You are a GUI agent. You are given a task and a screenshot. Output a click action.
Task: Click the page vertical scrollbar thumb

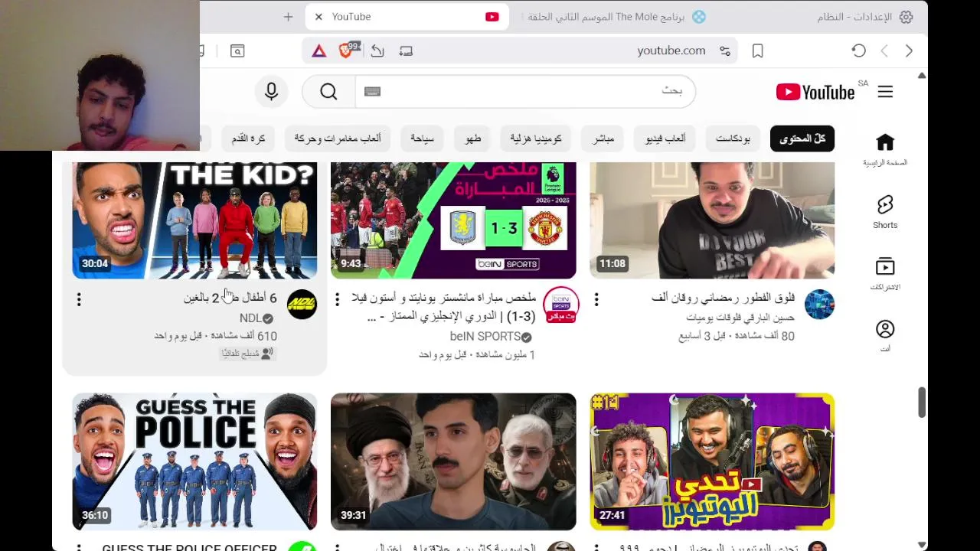click(922, 403)
